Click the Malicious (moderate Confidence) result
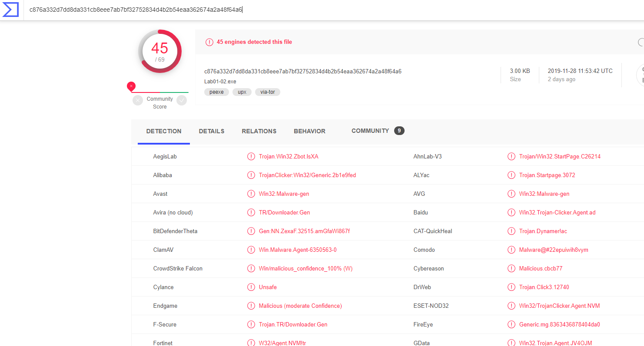Image resolution: width=644 pixels, height=346 pixels. click(300, 306)
